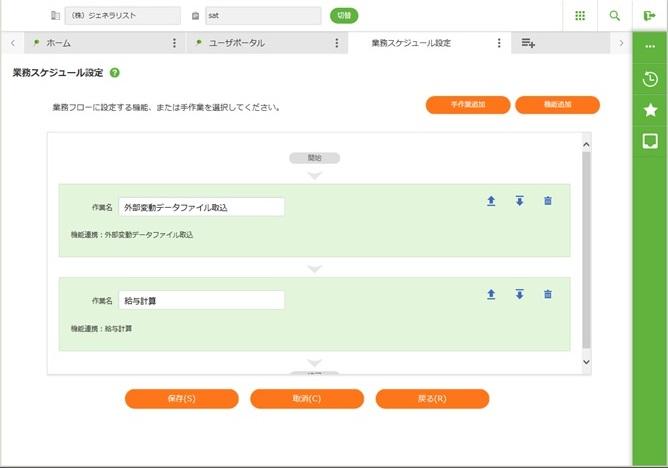Click the 保存(S) save button

pos(181,398)
